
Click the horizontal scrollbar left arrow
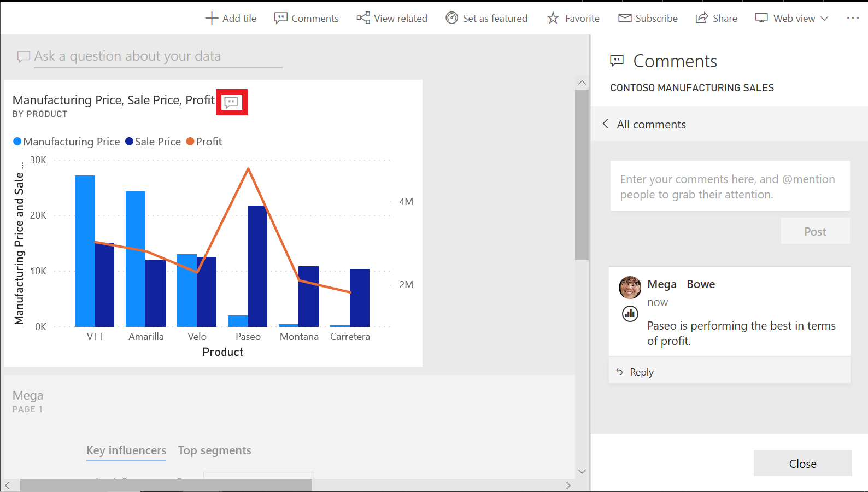click(x=8, y=485)
